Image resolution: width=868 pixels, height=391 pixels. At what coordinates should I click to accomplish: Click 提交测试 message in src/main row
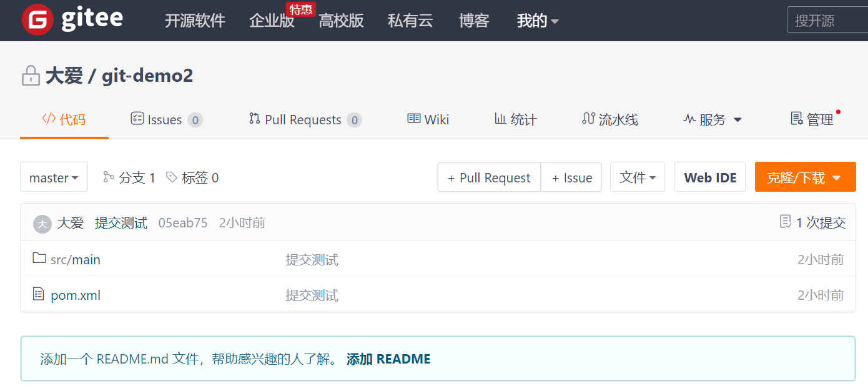click(312, 259)
